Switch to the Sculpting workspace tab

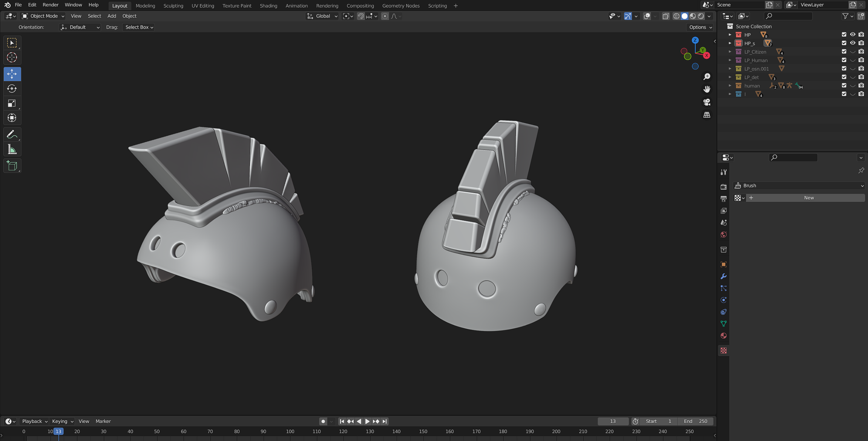pos(173,6)
